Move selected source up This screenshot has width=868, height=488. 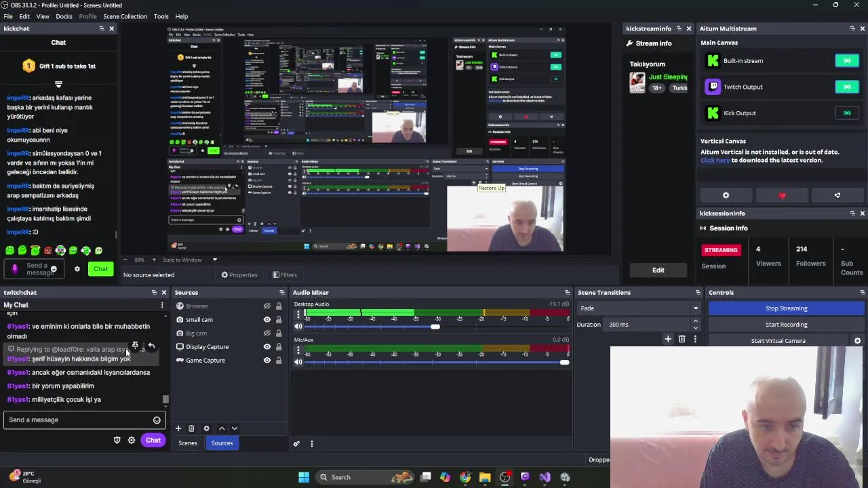point(221,428)
